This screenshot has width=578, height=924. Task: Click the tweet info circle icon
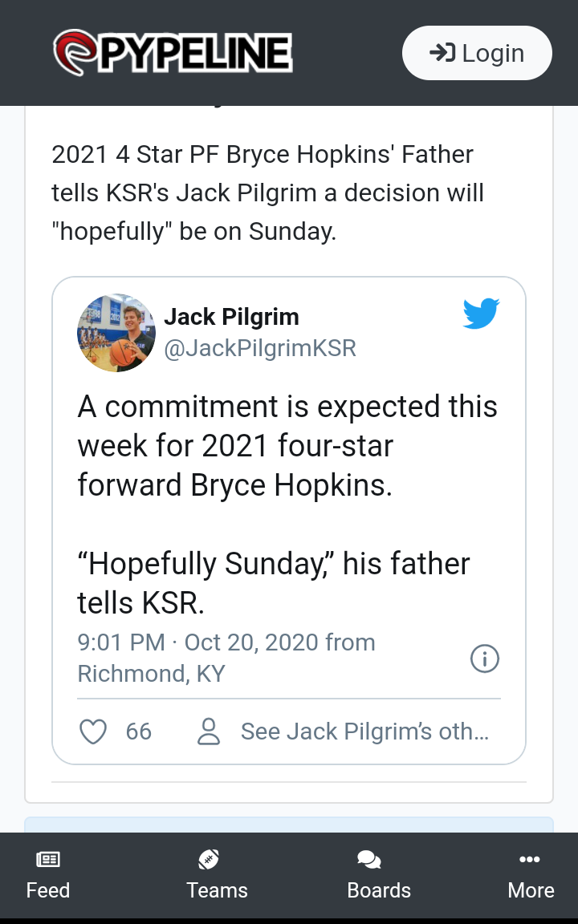484,659
